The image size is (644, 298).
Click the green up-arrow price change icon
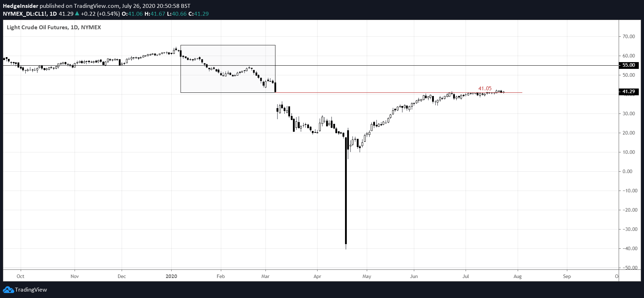coord(77,14)
